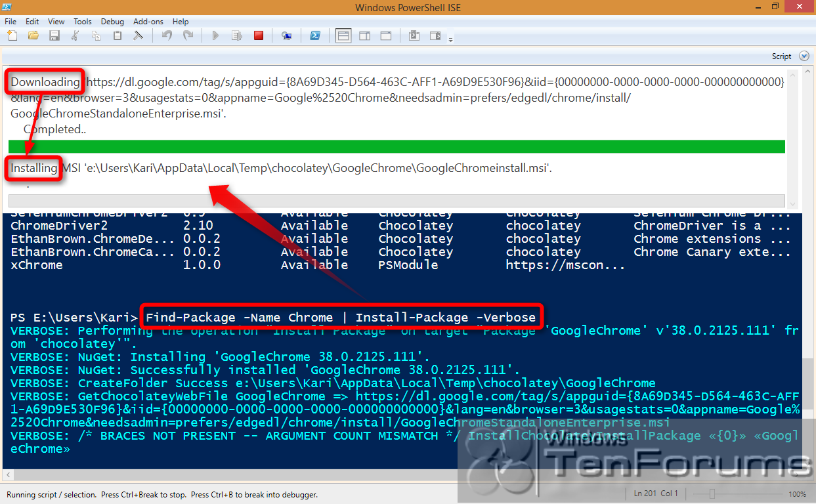This screenshot has width=816, height=504.
Task: Show script pane maximized
Action: click(385, 35)
